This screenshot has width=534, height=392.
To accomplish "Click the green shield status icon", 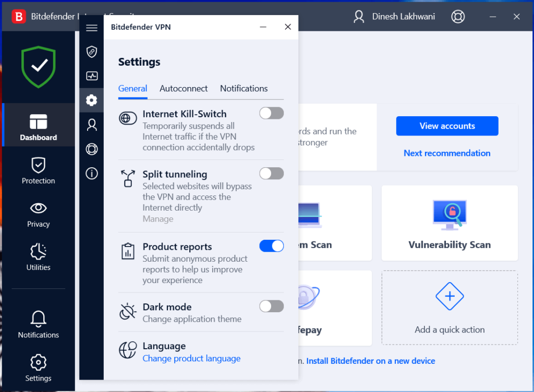I will (39, 67).
